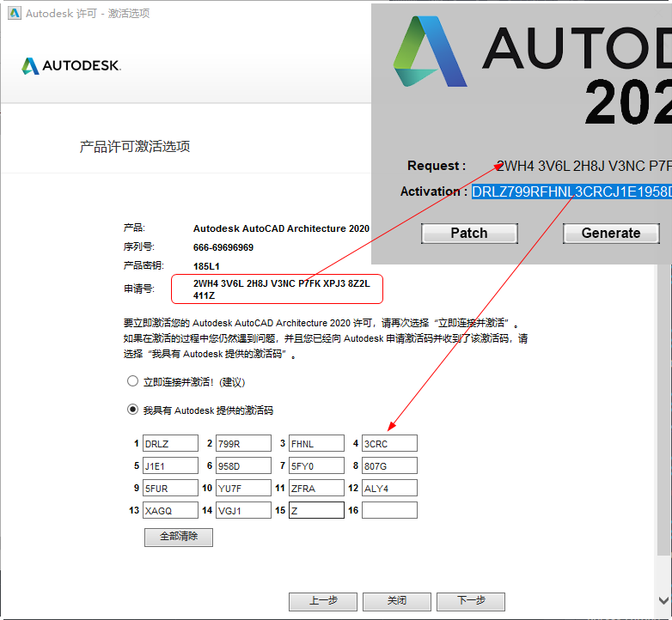Click the highlighted Activation field in keygen
Image resolution: width=672 pixels, height=620 pixels.
tap(571, 191)
